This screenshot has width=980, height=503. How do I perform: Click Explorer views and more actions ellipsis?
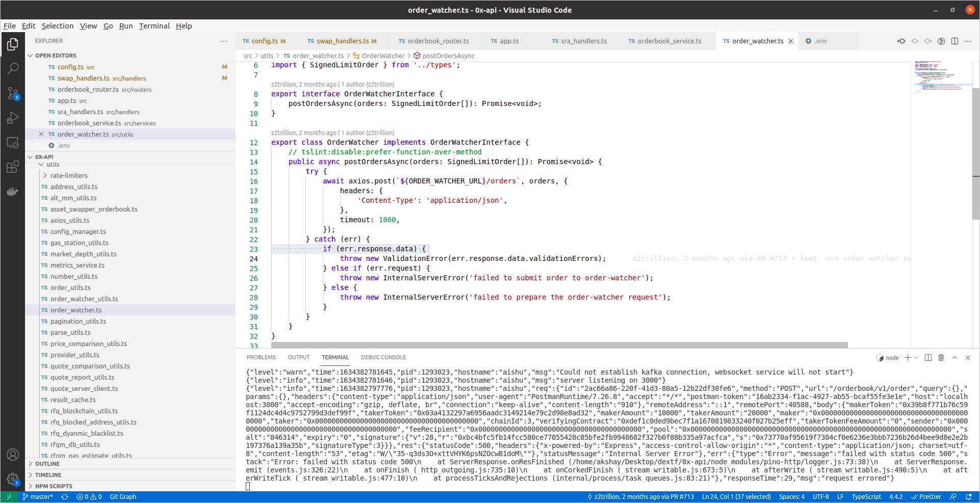tap(224, 41)
